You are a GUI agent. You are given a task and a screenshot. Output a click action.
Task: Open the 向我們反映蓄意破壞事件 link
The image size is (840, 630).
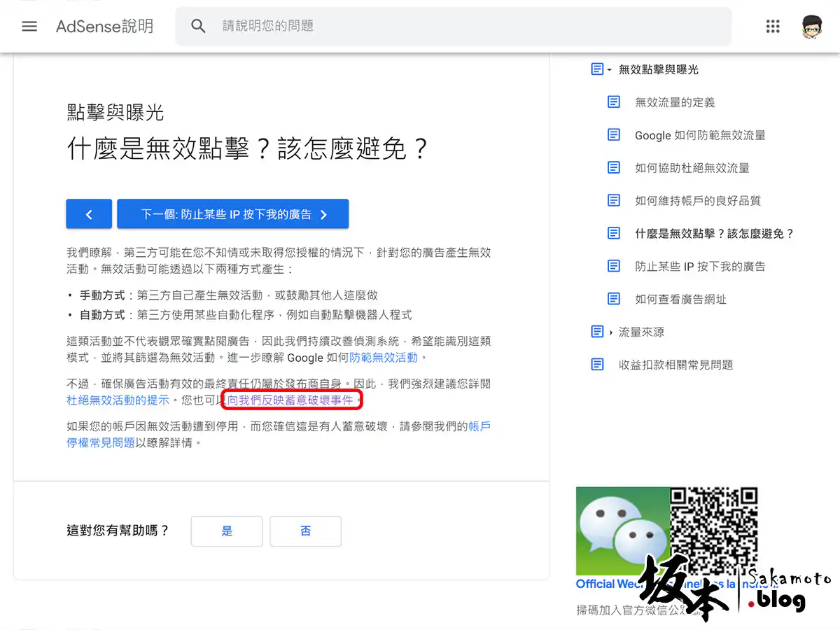pyautogui.click(x=290, y=401)
